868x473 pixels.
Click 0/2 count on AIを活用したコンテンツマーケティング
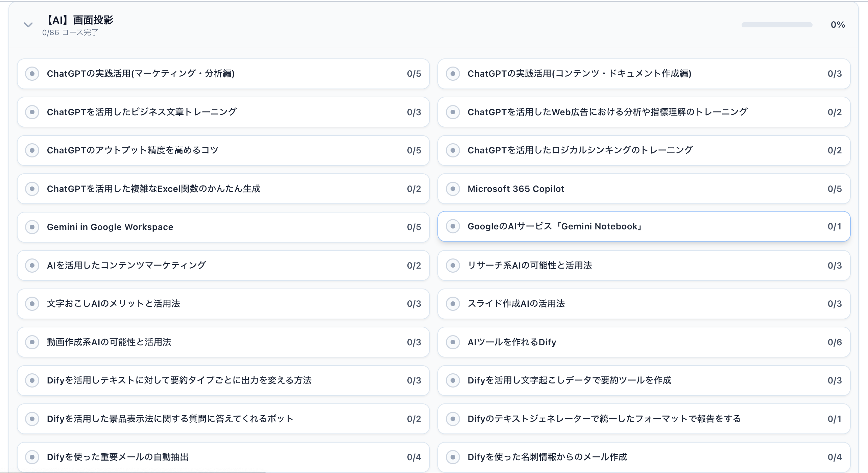414,266
